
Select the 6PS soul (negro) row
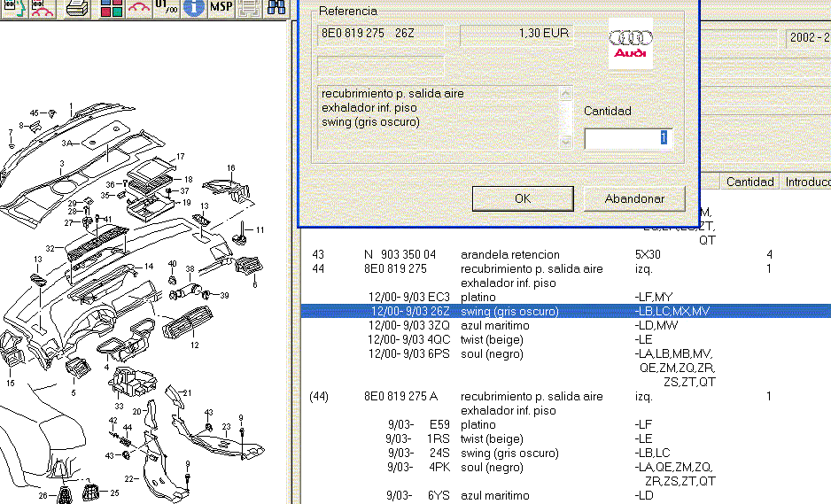click(565, 354)
